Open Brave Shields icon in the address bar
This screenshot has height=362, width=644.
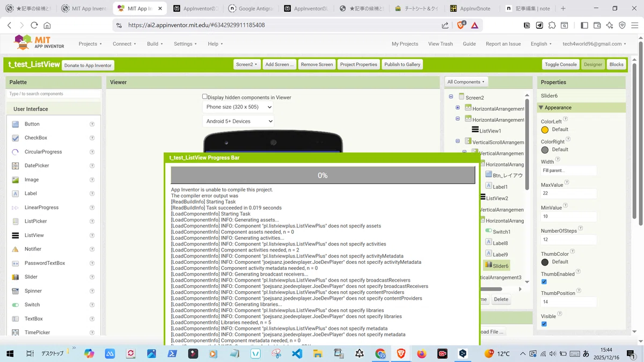(x=460, y=25)
